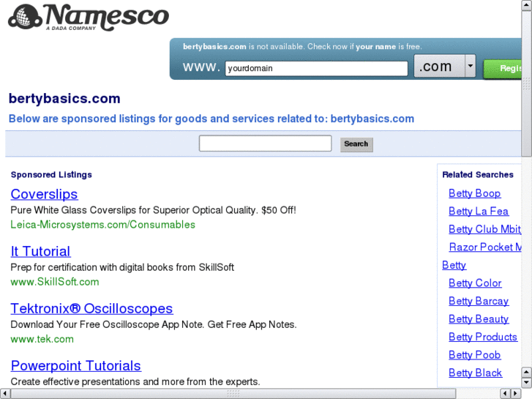The height and width of the screenshot is (399, 532).
Task: Open Leica-Microsystems.com/Consumables link
Action: (102, 225)
